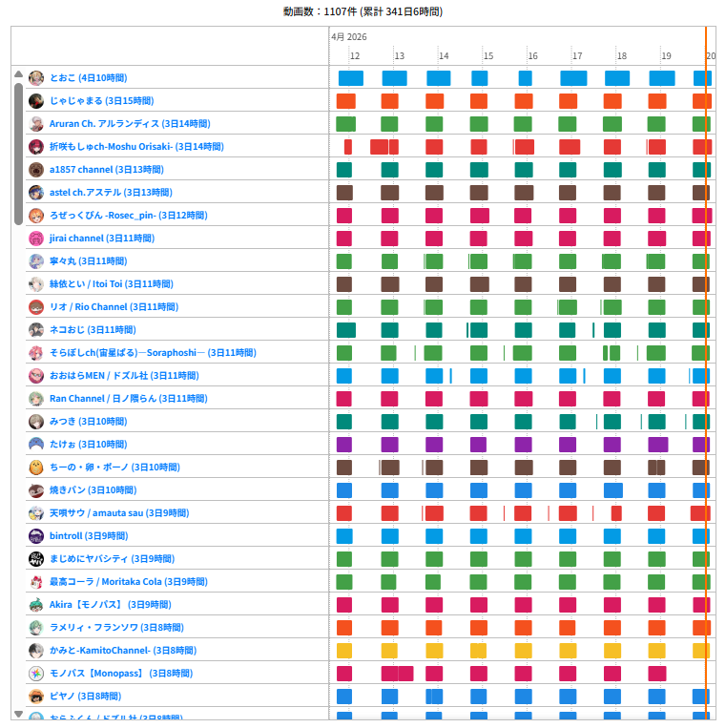Screen dimensions: 726x728
Task: Open ネコおじ (3日11時間) link
Action: [93, 329]
